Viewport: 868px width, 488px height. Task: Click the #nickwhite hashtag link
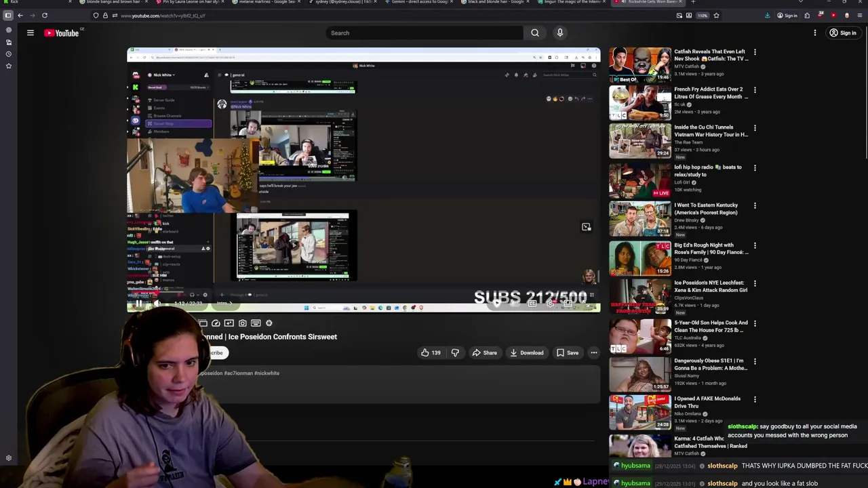(x=267, y=373)
